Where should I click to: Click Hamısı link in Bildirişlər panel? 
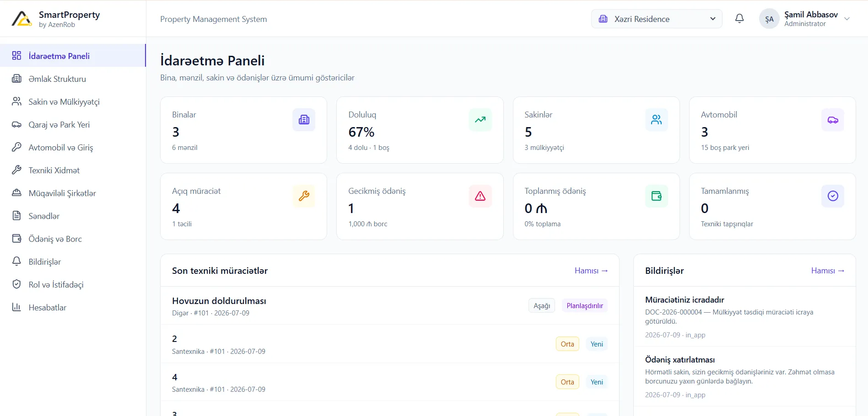point(828,271)
